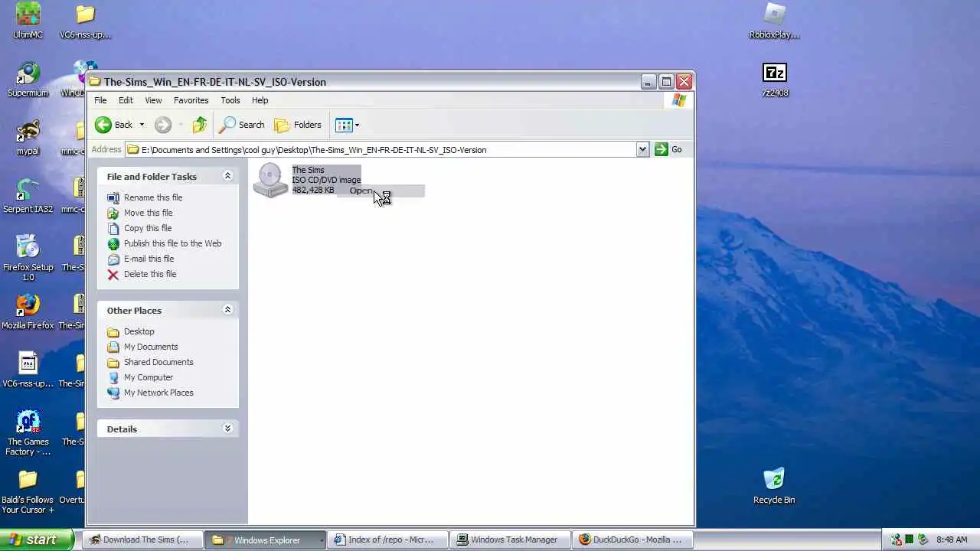980x551 pixels.
Task: Open the Edit menu
Action: pyautogui.click(x=126, y=100)
